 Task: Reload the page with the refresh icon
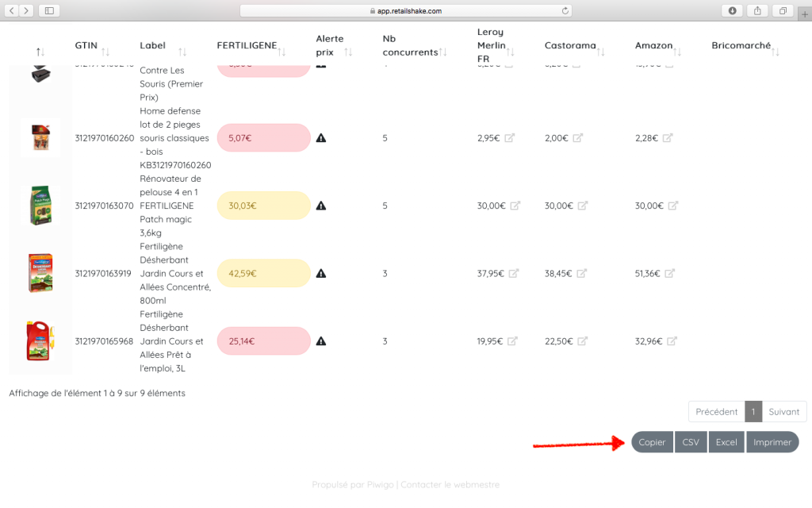(565, 10)
